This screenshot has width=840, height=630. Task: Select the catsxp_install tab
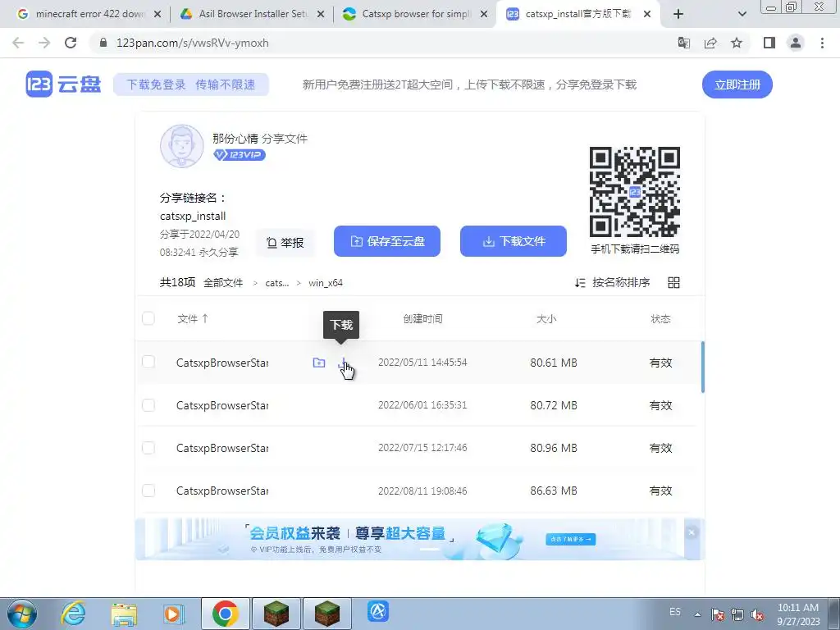[578, 15]
